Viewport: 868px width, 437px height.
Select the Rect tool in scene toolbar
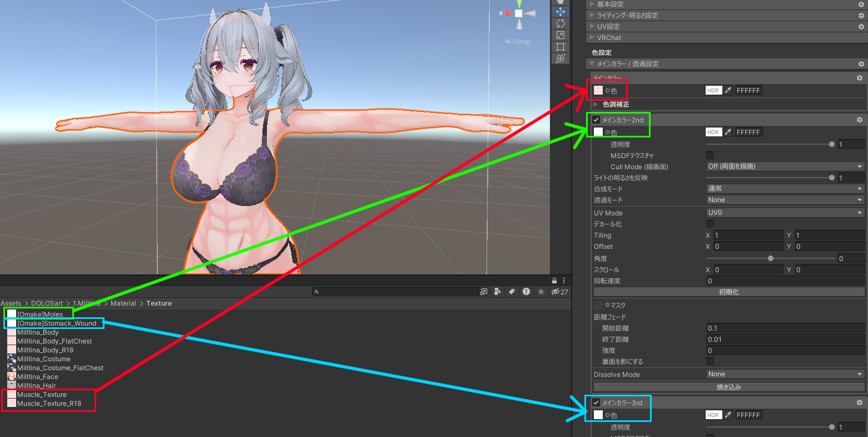pos(560,47)
